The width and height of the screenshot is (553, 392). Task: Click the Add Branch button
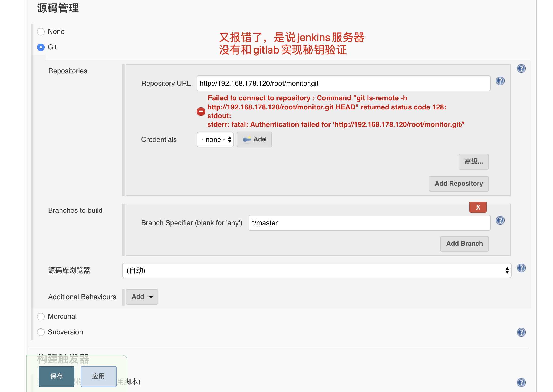click(x=464, y=244)
